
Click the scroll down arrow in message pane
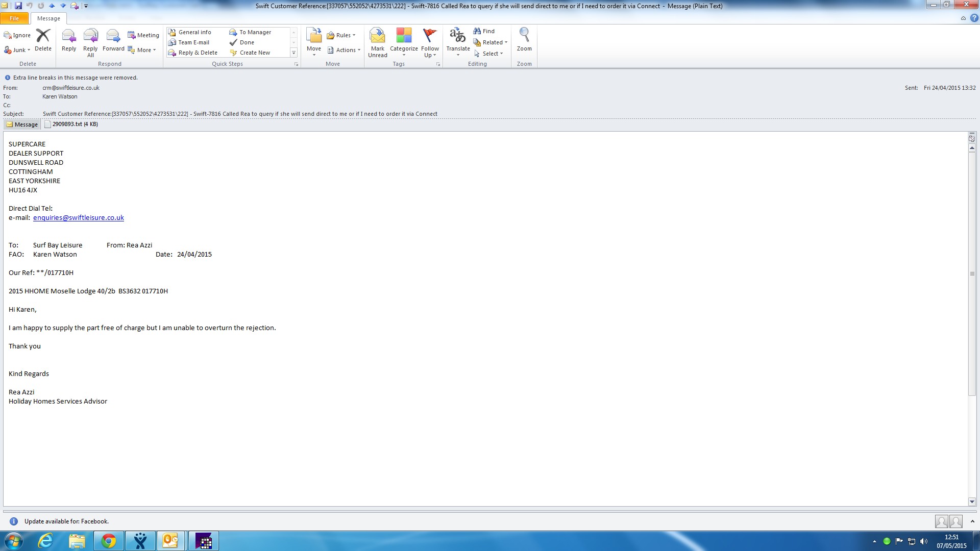coord(972,502)
